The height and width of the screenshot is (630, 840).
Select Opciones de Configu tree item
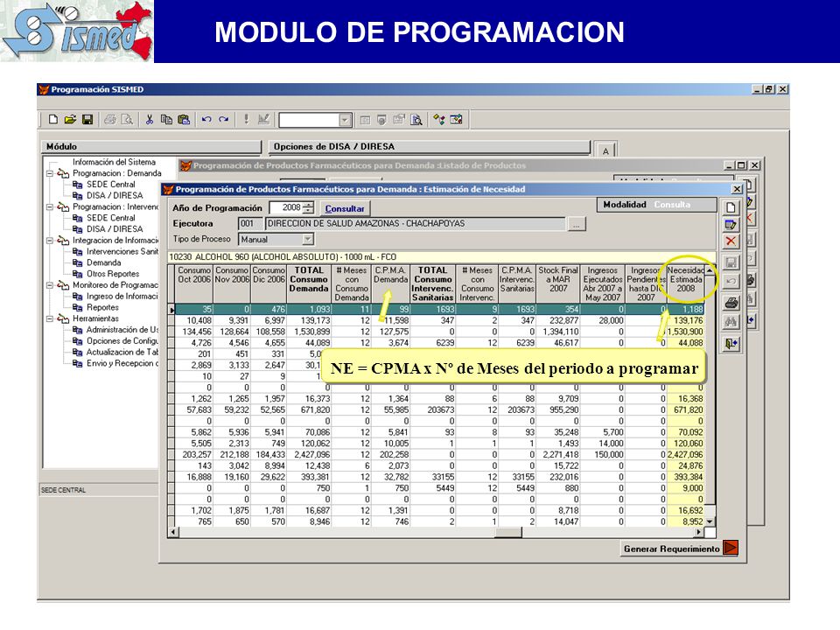coord(122,340)
